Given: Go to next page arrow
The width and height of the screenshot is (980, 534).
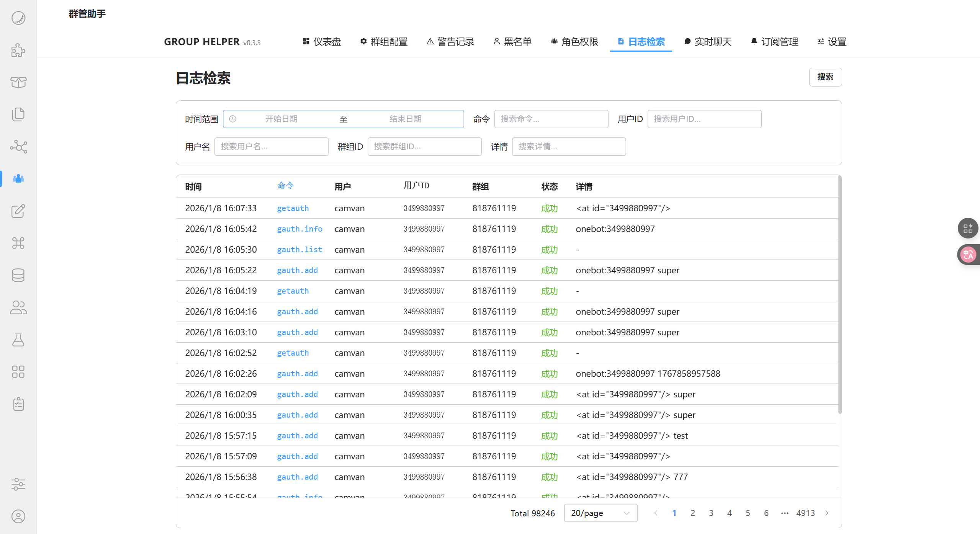Looking at the screenshot, I should click(827, 513).
